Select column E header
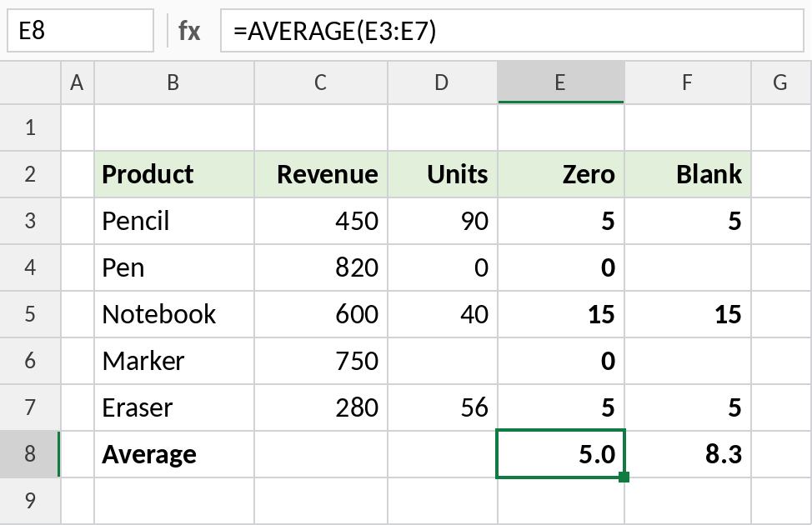The width and height of the screenshot is (812, 525). click(561, 82)
